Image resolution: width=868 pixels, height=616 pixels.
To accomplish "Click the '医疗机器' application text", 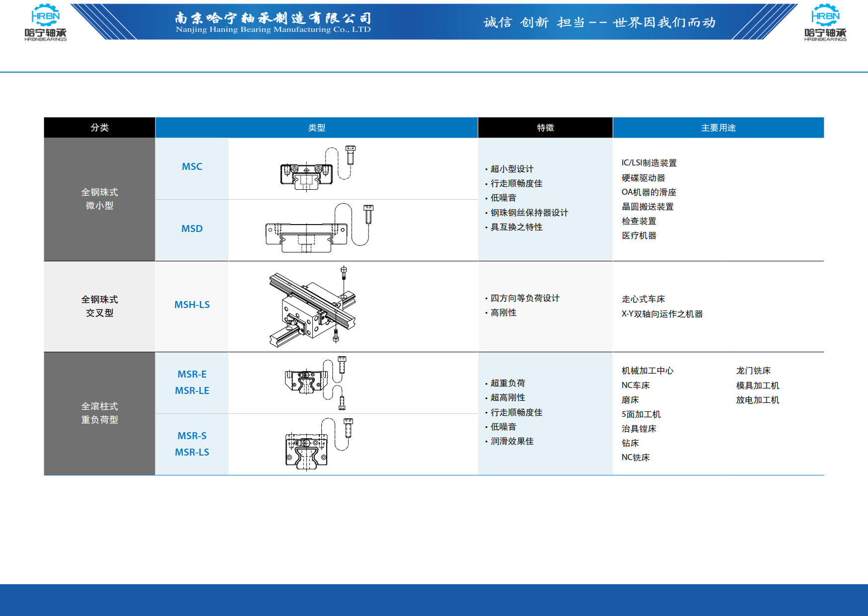I will click(639, 235).
